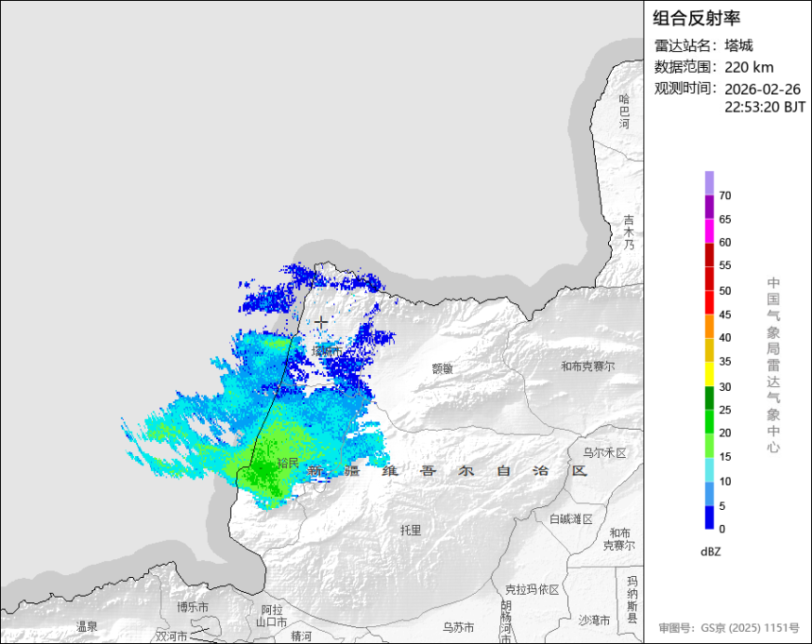The width and height of the screenshot is (812, 644).
Task: Click the time 22:53:20 BJT
Action: [x=765, y=107]
